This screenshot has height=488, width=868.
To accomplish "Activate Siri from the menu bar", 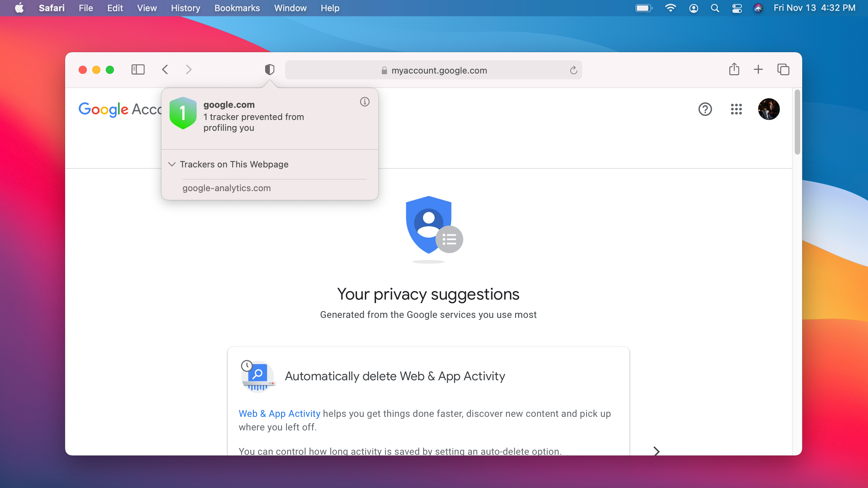I will [758, 8].
